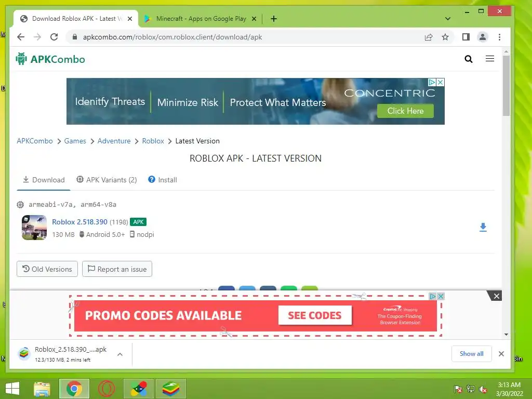The width and height of the screenshot is (532, 399).
Task: Go back with Chrome's back arrow
Action: (21, 37)
